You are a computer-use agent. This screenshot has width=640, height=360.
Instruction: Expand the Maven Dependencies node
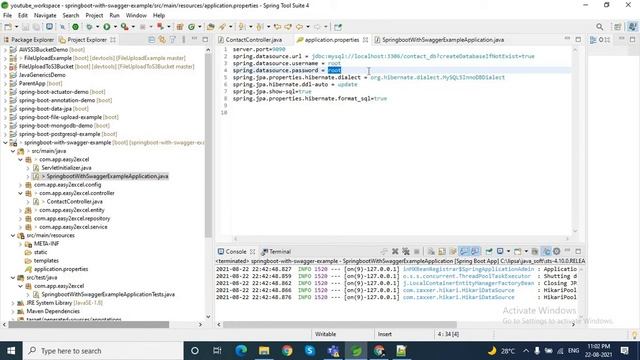[13, 311]
